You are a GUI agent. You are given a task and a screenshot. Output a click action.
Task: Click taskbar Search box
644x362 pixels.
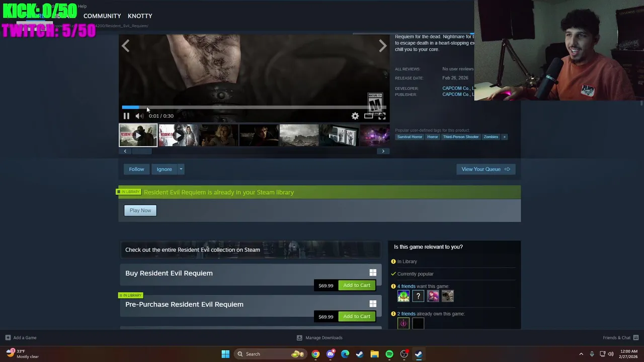(x=270, y=354)
